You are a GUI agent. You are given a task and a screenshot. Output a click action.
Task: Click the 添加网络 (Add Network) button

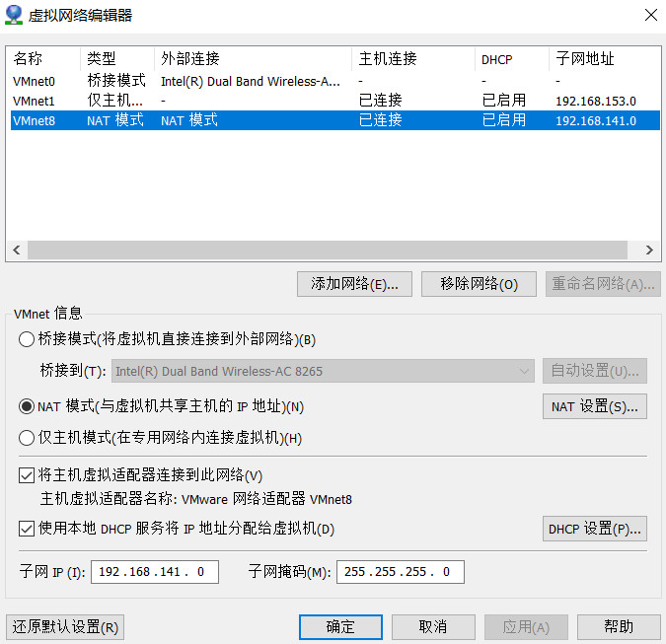(354, 284)
